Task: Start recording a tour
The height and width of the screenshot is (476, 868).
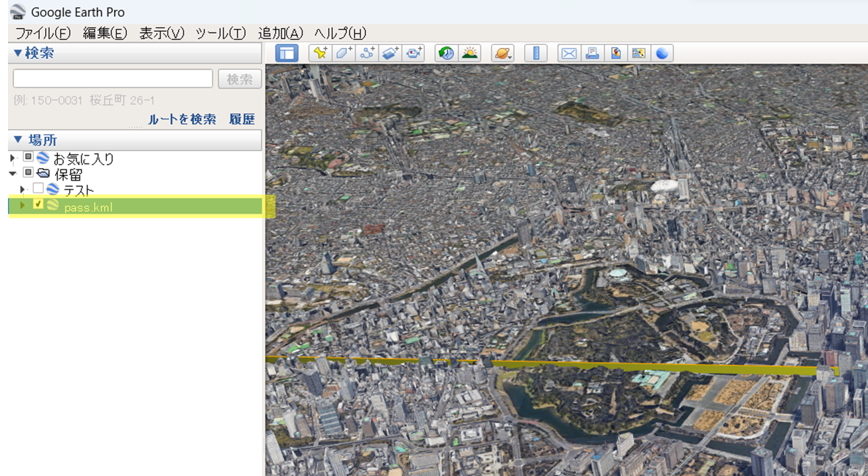Action: 413,53
